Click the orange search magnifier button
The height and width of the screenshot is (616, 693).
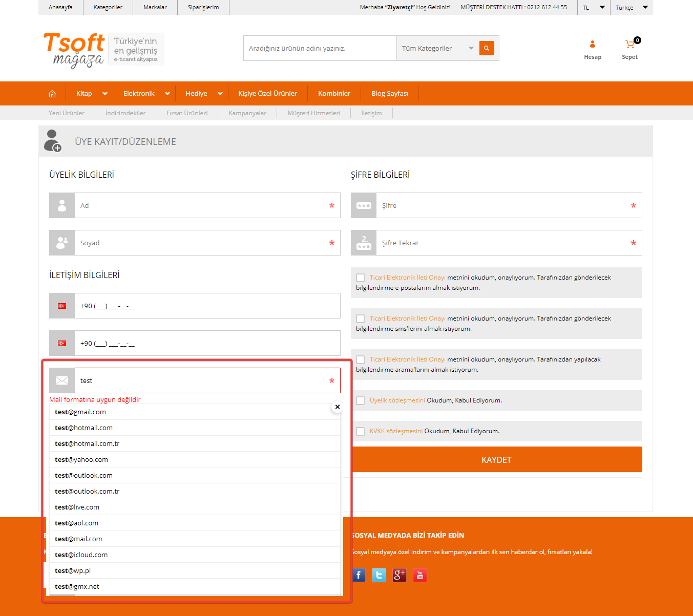[x=487, y=48]
